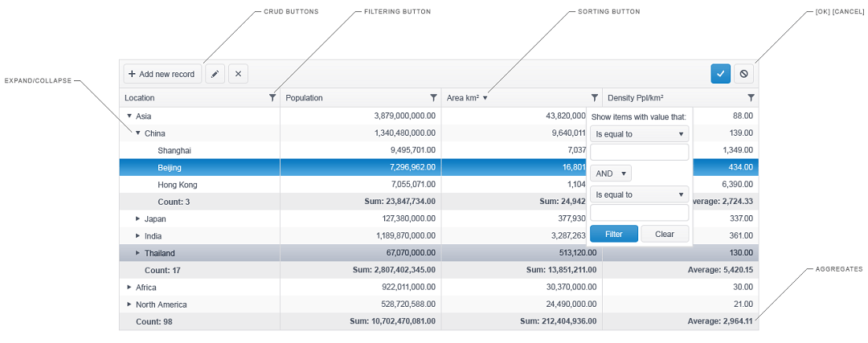
Task: Collapse the Asia tree node
Action: [129, 116]
